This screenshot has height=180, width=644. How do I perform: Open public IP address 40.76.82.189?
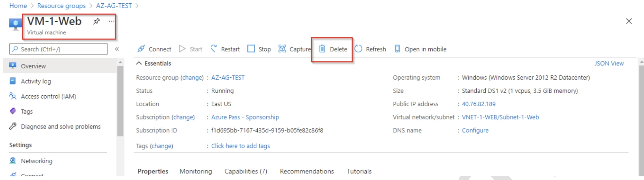click(x=479, y=104)
